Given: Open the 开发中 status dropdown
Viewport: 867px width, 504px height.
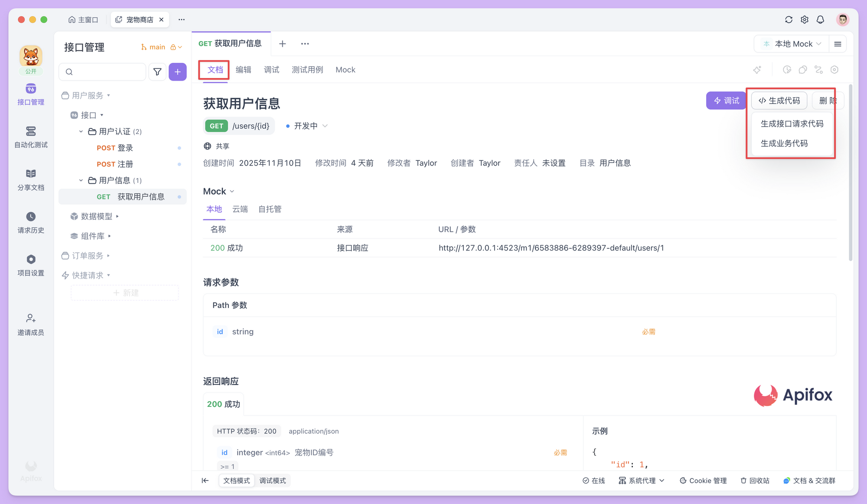Looking at the screenshot, I should tap(306, 126).
